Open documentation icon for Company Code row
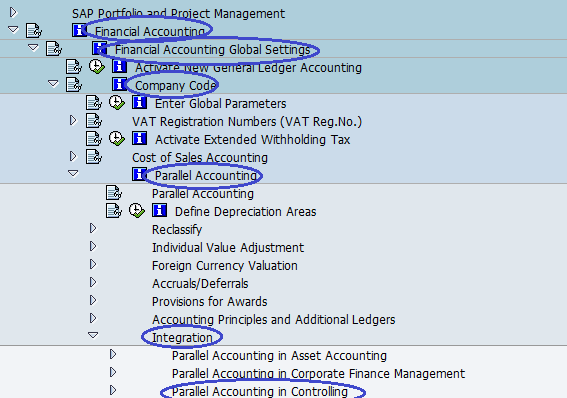 coord(74,85)
